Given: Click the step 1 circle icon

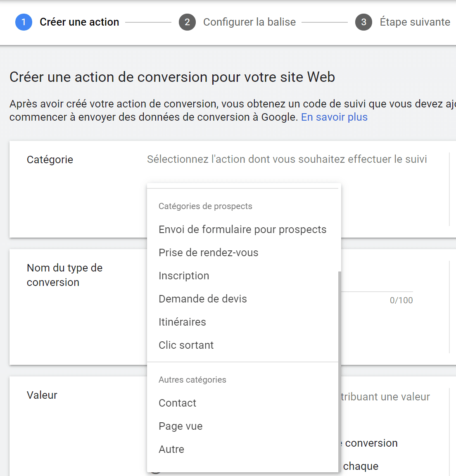Looking at the screenshot, I should tap(24, 22).
